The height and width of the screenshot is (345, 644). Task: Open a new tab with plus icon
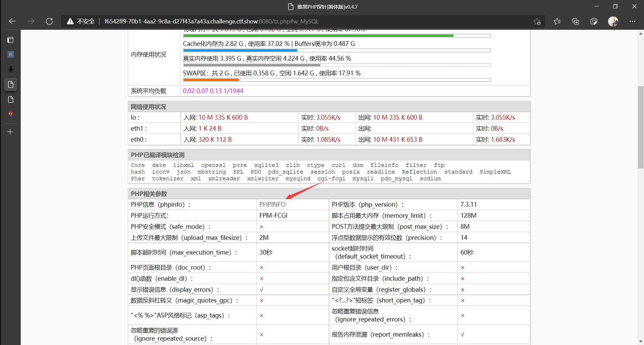point(10,132)
